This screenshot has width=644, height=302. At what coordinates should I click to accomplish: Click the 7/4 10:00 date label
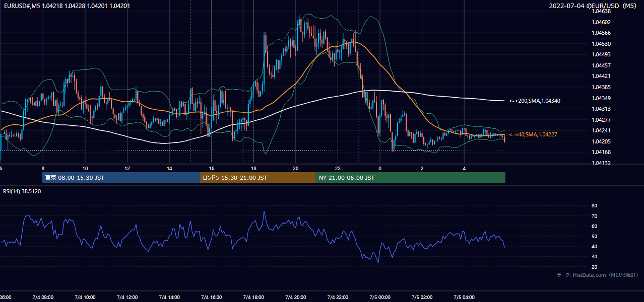click(x=85, y=297)
